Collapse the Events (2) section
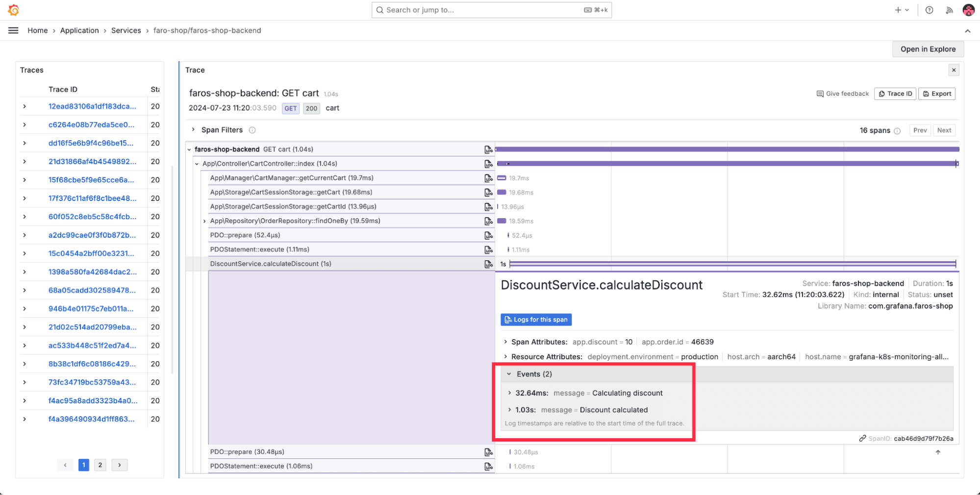 509,374
